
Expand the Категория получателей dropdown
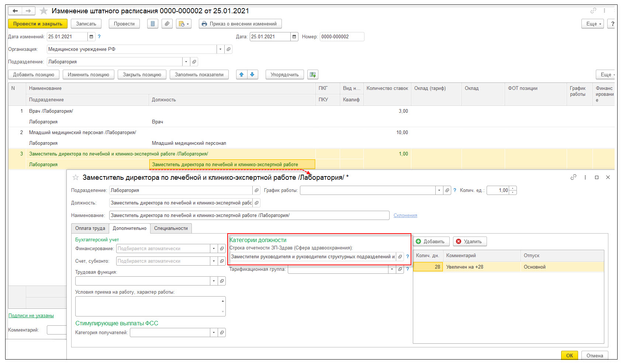point(214,332)
